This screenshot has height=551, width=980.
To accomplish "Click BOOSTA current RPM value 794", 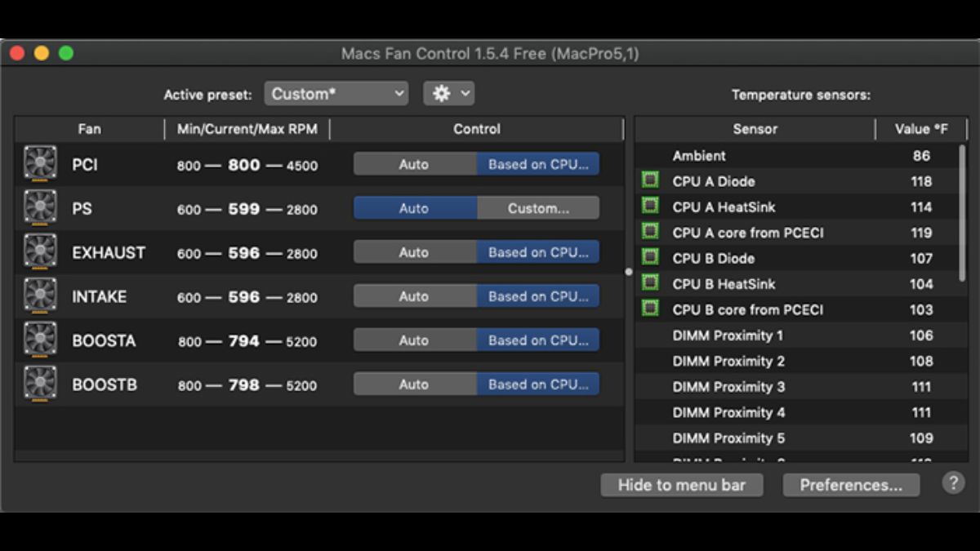I will coord(244,341).
